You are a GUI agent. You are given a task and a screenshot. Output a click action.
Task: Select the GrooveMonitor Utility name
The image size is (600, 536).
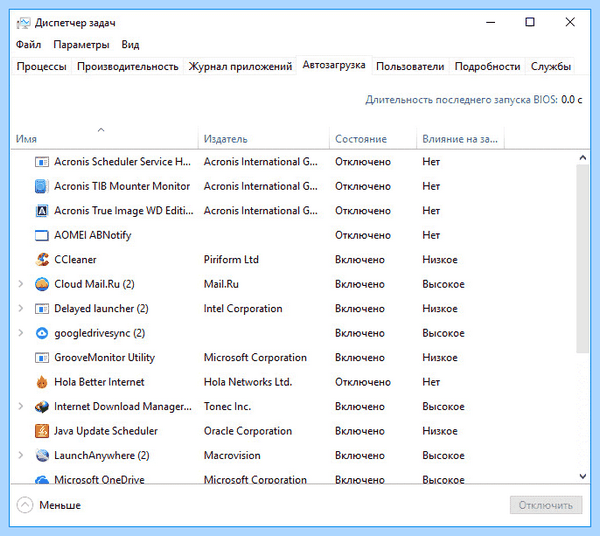coord(104,358)
